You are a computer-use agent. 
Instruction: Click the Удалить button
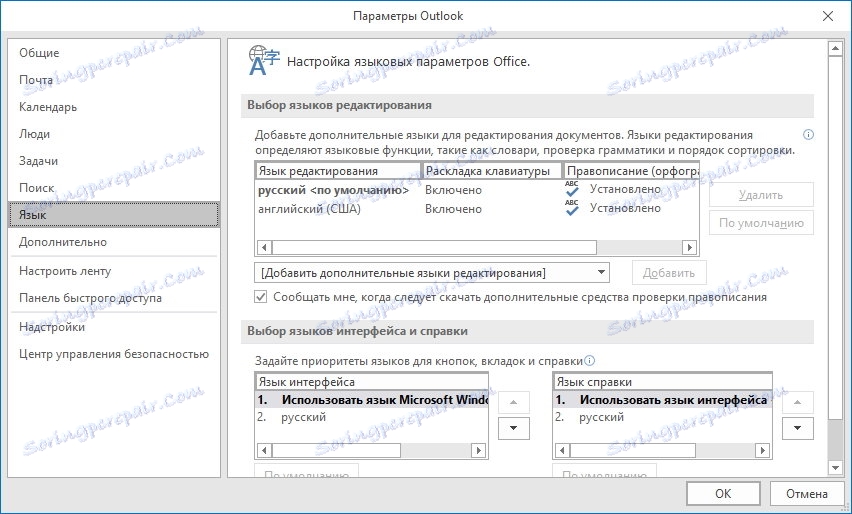click(x=761, y=195)
